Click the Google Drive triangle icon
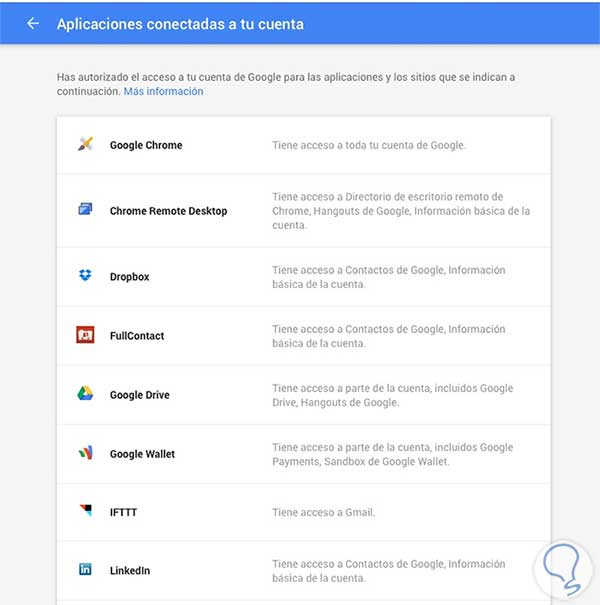Viewport: 600px width, 605px height. pyautogui.click(x=85, y=394)
